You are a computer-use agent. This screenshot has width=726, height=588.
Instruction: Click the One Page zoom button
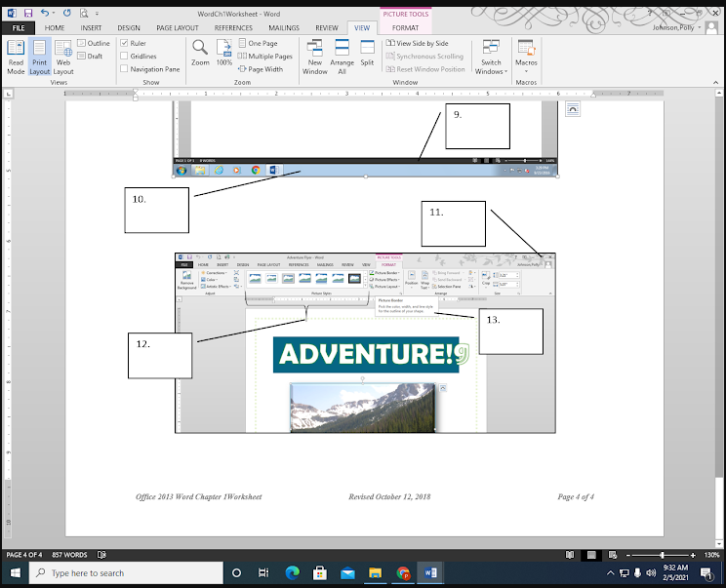(x=258, y=43)
